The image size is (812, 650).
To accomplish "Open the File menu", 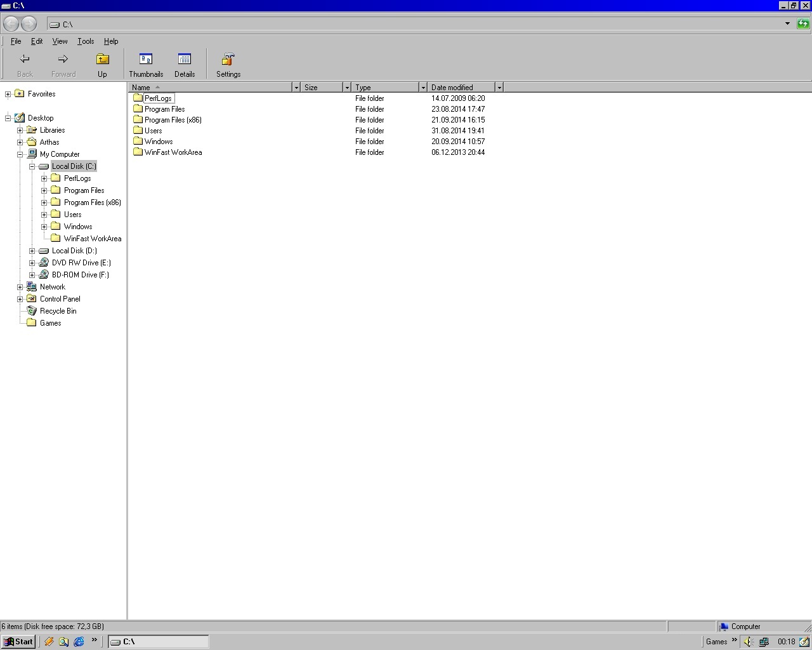I will click(x=16, y=41).
